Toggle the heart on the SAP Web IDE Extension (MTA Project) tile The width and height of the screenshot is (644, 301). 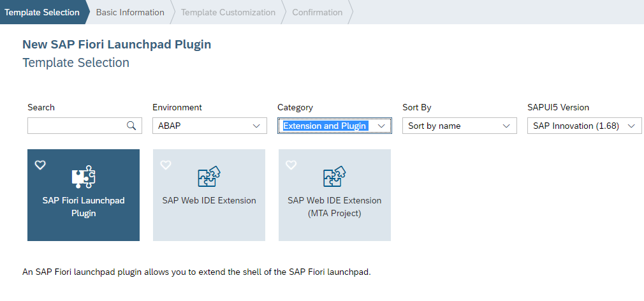[x=291, y=165]
